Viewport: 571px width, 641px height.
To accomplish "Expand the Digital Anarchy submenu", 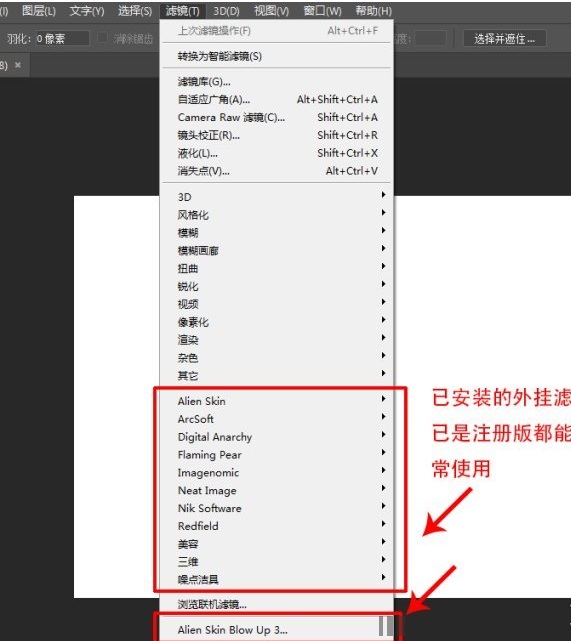I will (x=277, y=437).
